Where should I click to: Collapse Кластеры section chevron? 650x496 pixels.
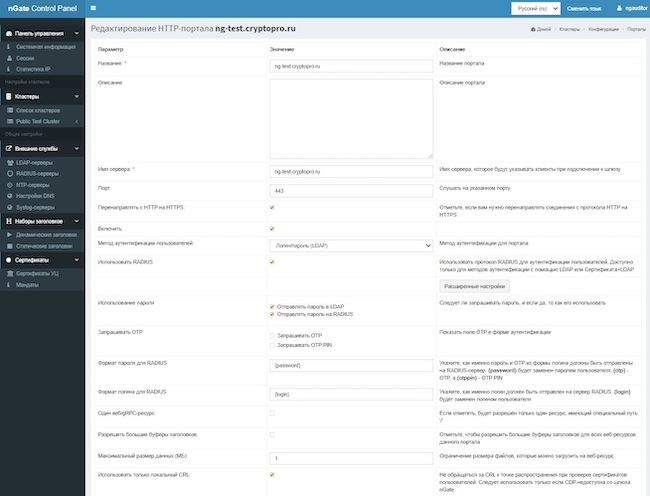76,96
